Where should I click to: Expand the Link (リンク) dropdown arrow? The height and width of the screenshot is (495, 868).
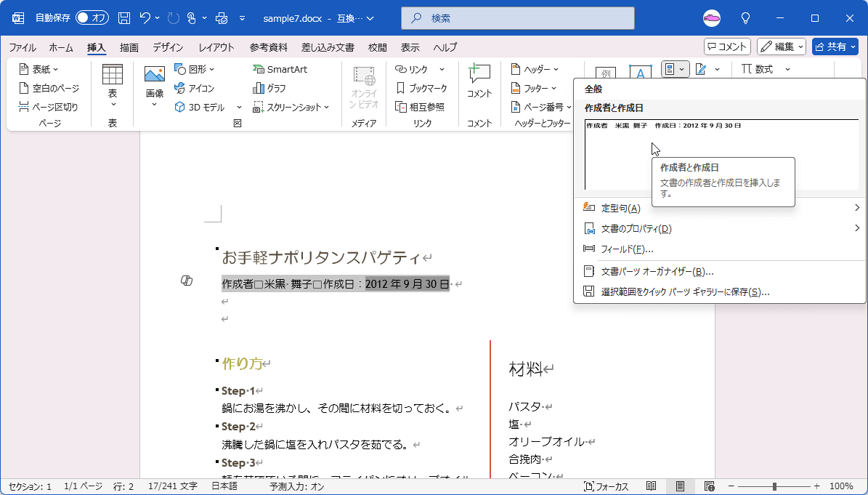442,69
